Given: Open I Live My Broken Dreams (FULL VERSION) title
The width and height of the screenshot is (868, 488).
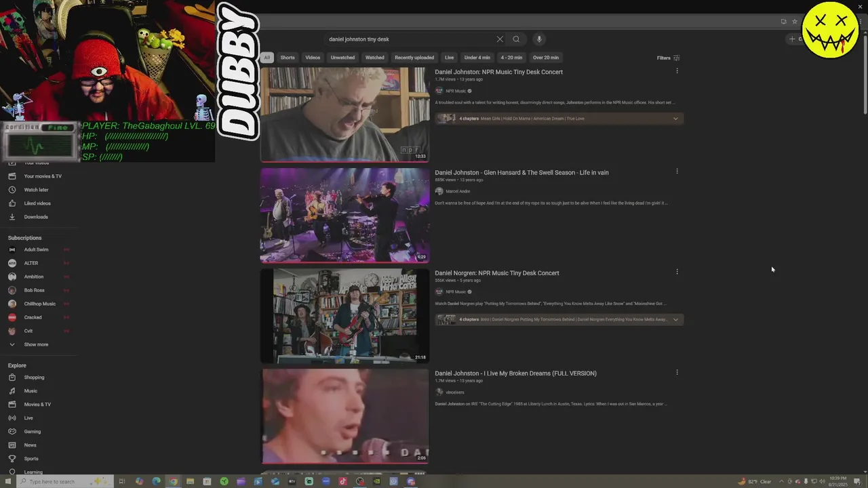Looking at the screenshot, I should 515,373.
